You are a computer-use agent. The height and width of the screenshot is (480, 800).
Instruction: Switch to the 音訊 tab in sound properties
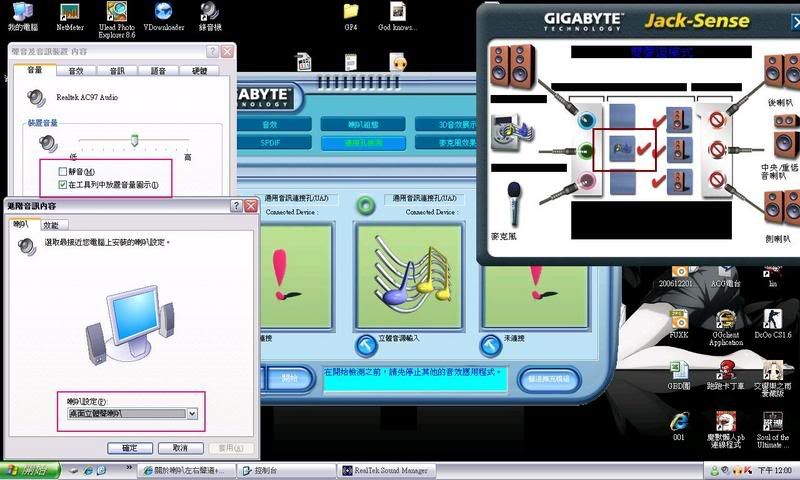coord(117,71)
